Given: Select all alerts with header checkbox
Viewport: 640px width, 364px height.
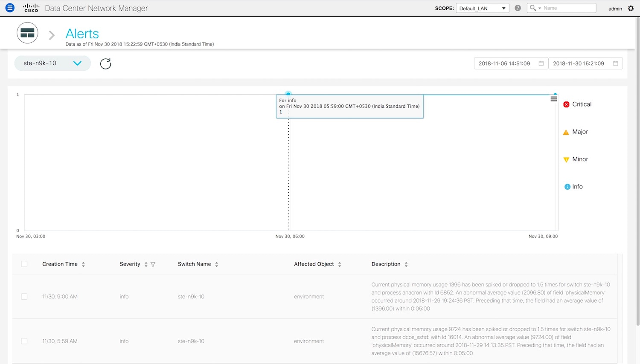Looking at the screenshot, I should [24, 264].
